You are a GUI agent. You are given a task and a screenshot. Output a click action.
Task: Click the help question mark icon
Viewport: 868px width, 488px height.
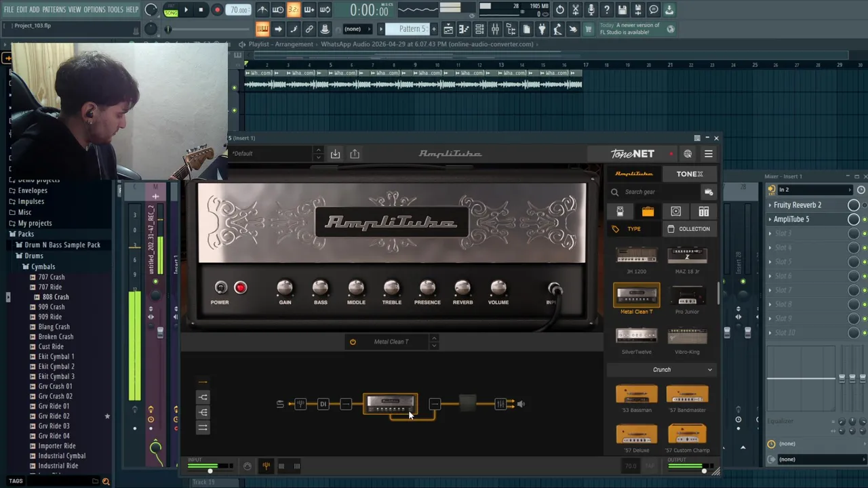tap(606, 9)
